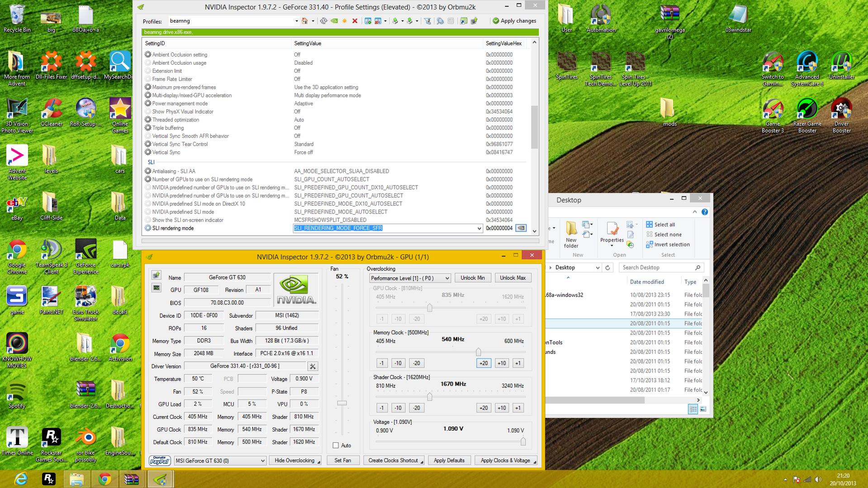Open SLI rendering mode value dropdown

(x=479, y=228)
